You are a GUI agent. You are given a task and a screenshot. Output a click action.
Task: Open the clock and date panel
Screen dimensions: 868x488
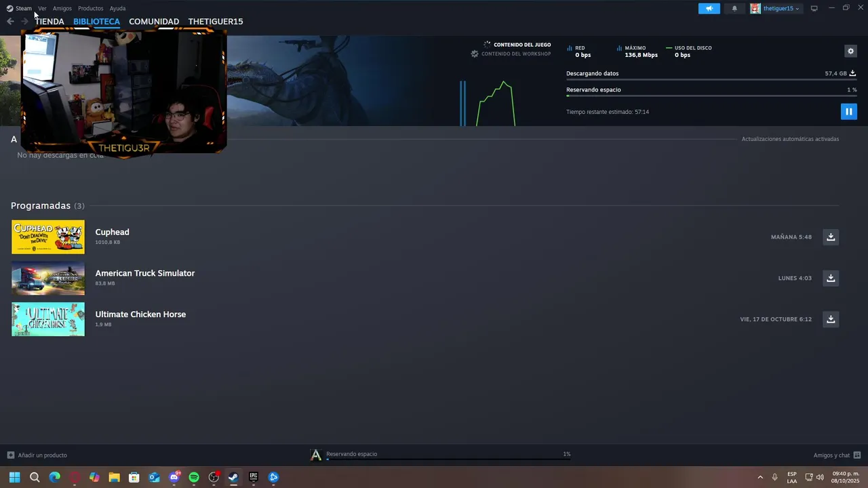(845, 477)
